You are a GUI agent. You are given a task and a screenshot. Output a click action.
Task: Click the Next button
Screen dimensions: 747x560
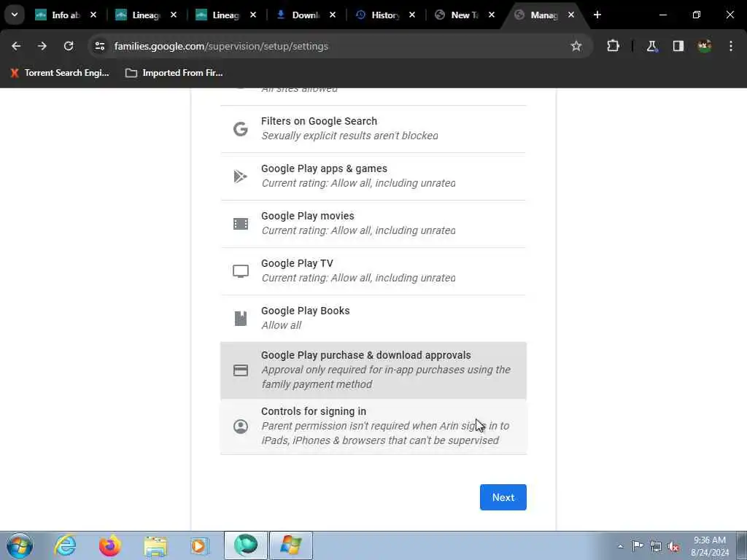[x=503, y=497]
